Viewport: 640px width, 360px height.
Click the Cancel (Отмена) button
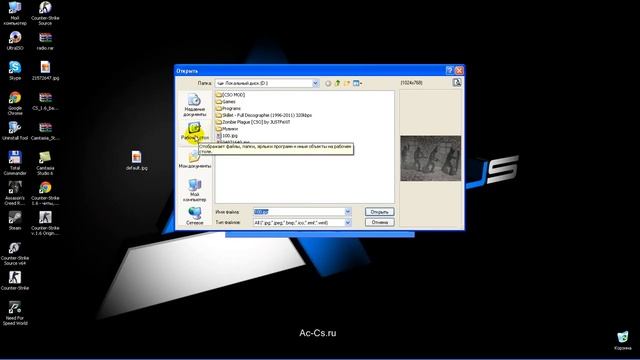380,222
